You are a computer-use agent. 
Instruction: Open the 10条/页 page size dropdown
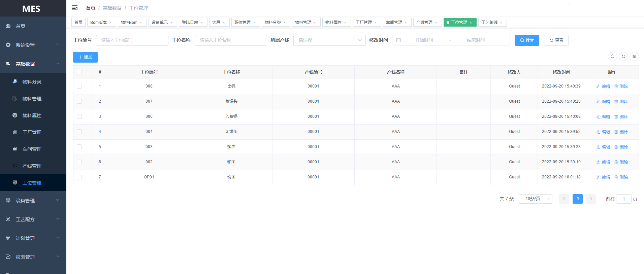tap(535, 199)
